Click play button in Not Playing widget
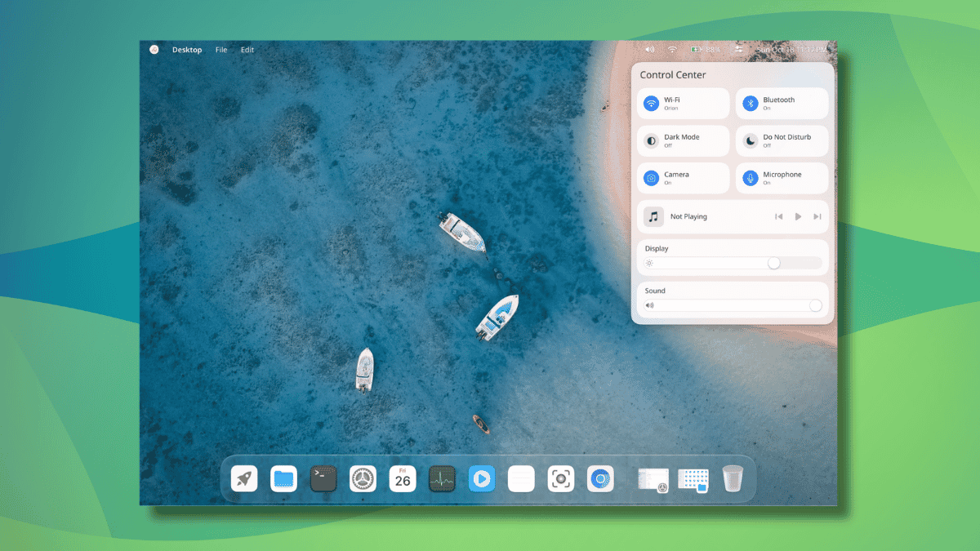 798,216
